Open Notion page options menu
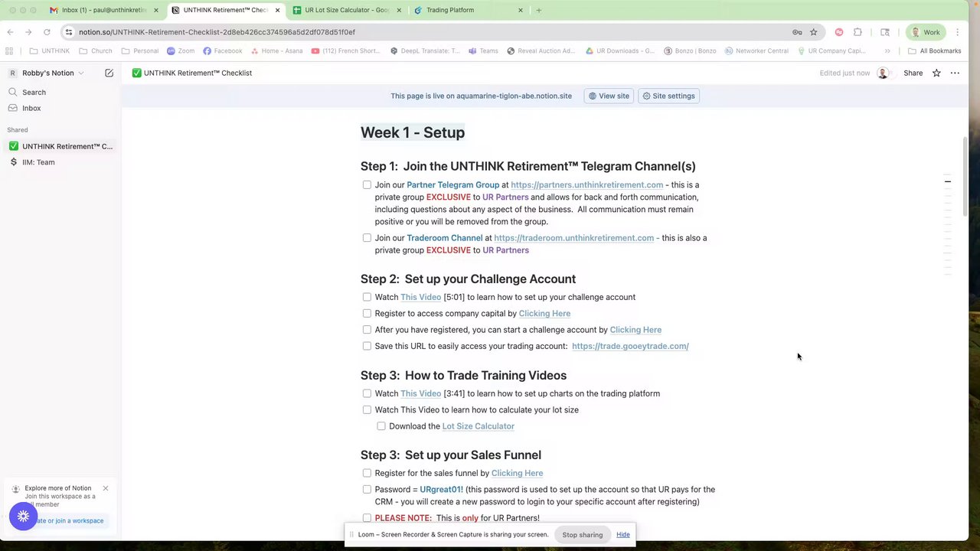 coord(955,73)
